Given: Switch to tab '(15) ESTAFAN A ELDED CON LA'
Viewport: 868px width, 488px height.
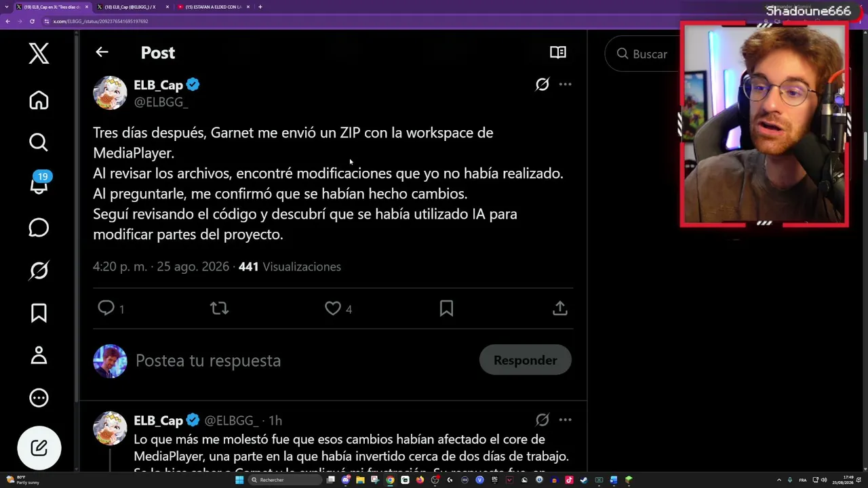Looking at the screenshot, I should click(x=212, y=7).
